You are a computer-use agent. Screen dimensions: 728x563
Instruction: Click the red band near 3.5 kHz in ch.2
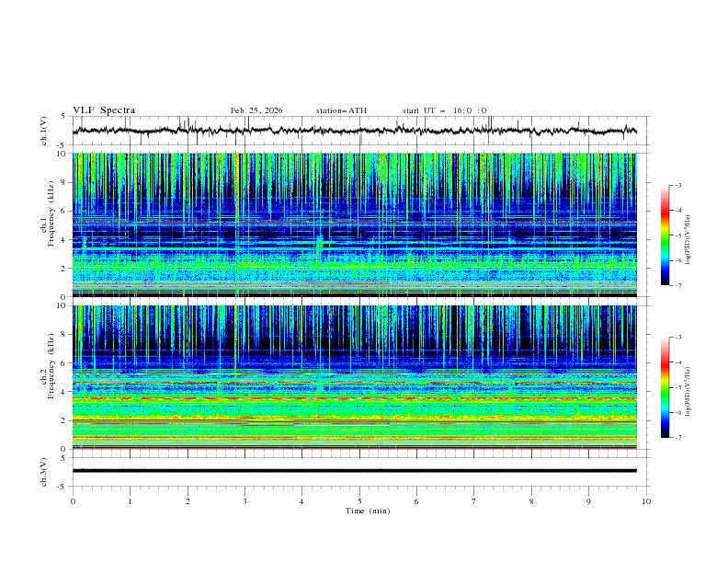pos(355,398)
